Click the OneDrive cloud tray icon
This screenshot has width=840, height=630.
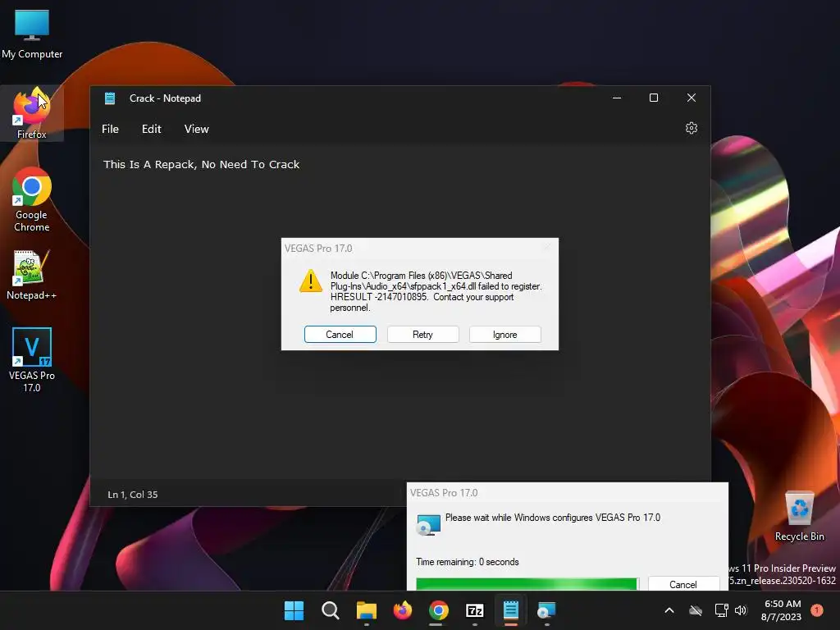click(x=696, y=610)
